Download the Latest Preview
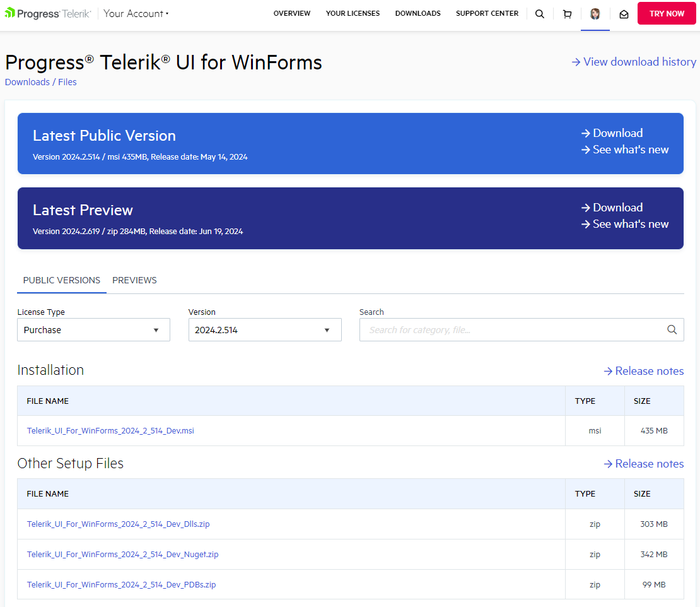Viewport: 700px width, 607px height. coord(612,208)
